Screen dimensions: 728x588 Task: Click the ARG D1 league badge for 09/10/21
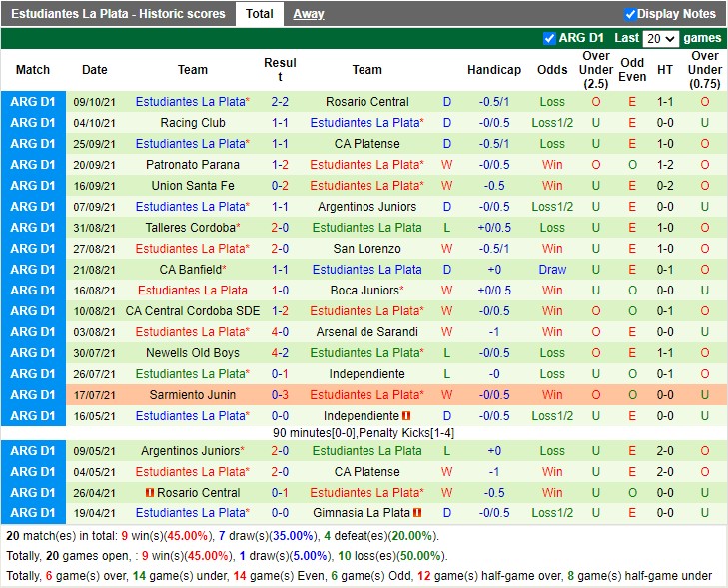(x=33, y=102)
